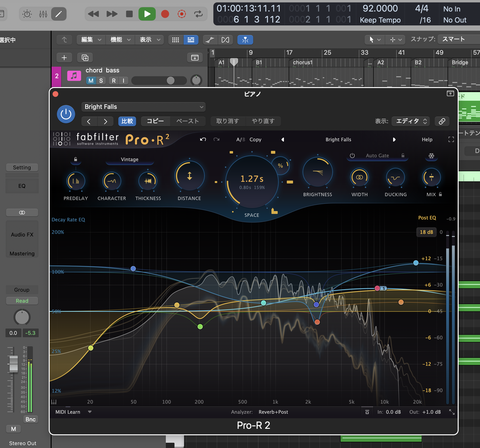Start recording with the red Record button
Screen dimensions: 480x448
[165, 14]
